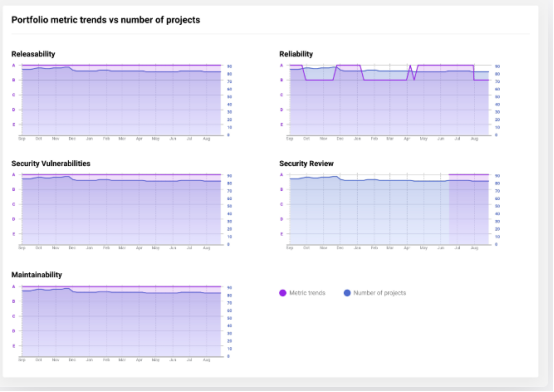Click the Dec tick on Reliability chart
The width and height of the screenshot is (554, 392).
point(340,139)
